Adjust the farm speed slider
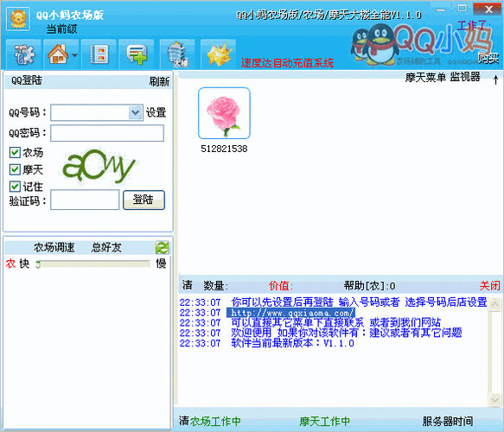 [93, 264]
